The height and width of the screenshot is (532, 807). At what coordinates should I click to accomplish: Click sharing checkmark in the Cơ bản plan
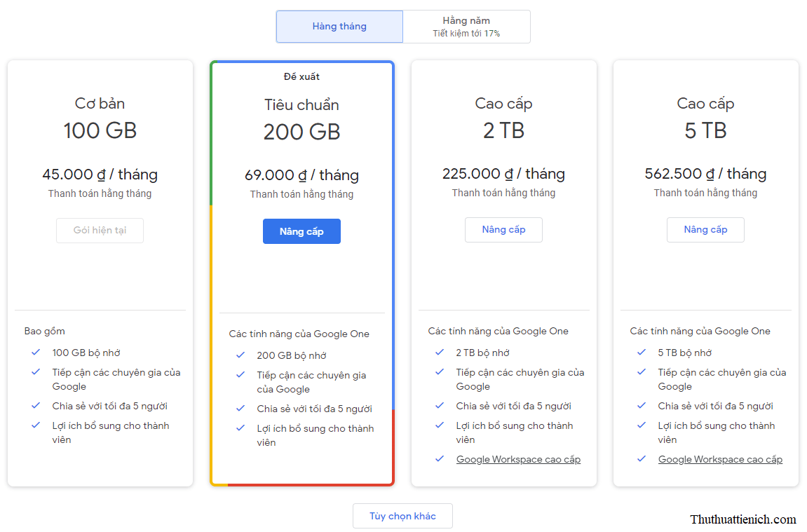[x=36, y=405]
